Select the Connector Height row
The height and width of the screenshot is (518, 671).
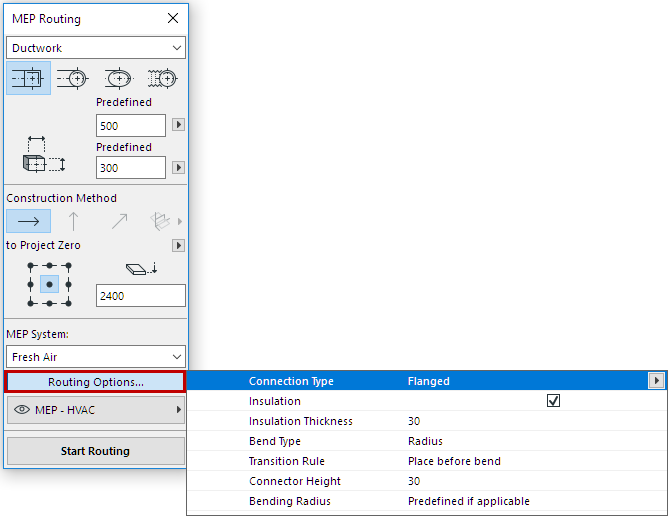(427, 481)
